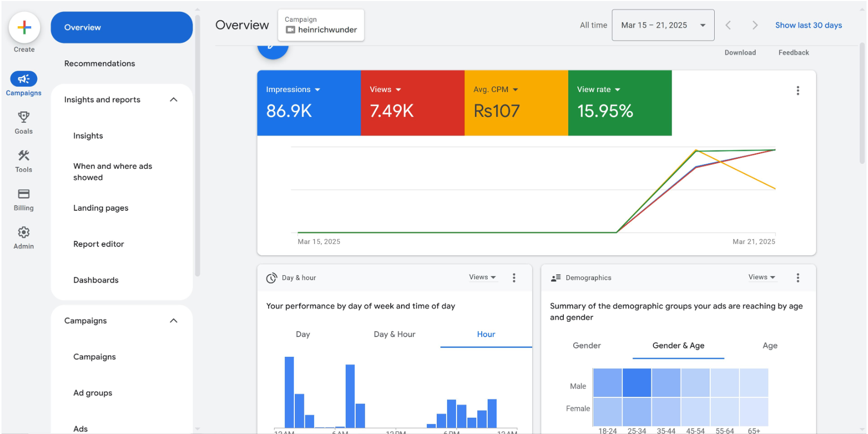868x434 pixels.
Task: Open the Demographics card three-dot menu
Action: [797, 278]
